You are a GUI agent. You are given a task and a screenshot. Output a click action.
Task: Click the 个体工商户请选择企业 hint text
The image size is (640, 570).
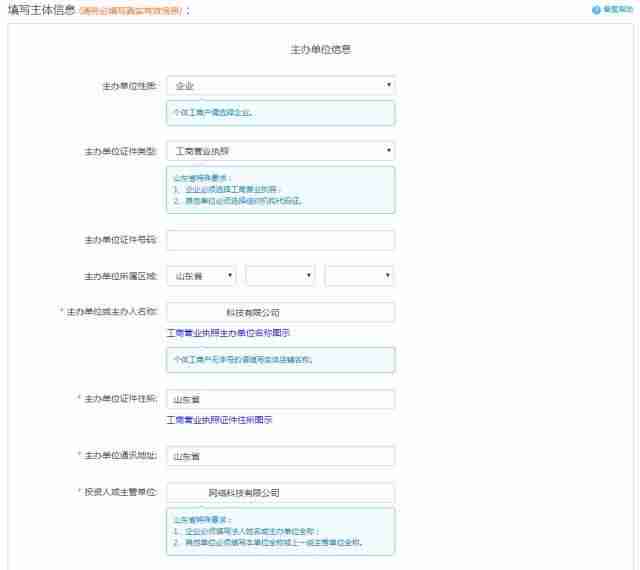(x=213, y=113)
